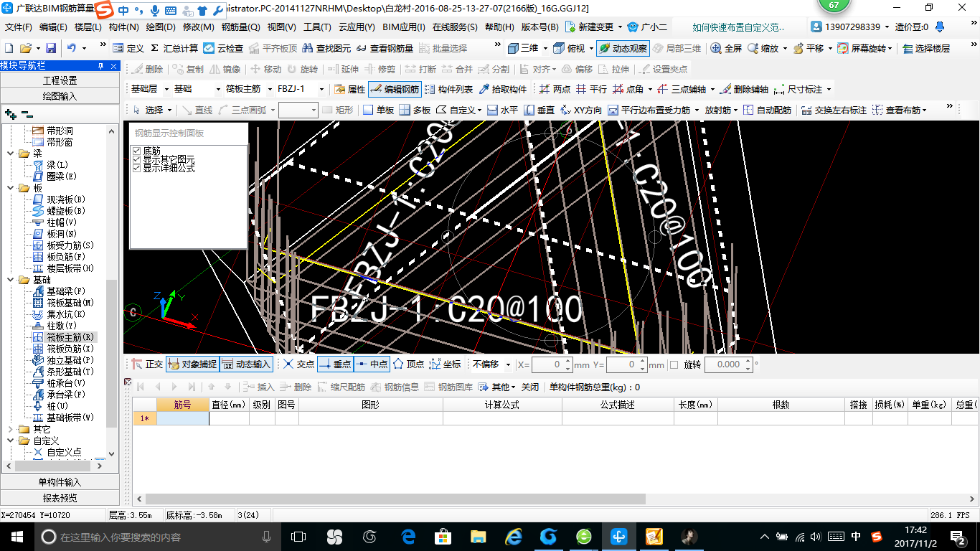Choose 垂直 vertical rebar direction
Image resolution: width=980 pixels, height=551 pixels.
point(540,110)
